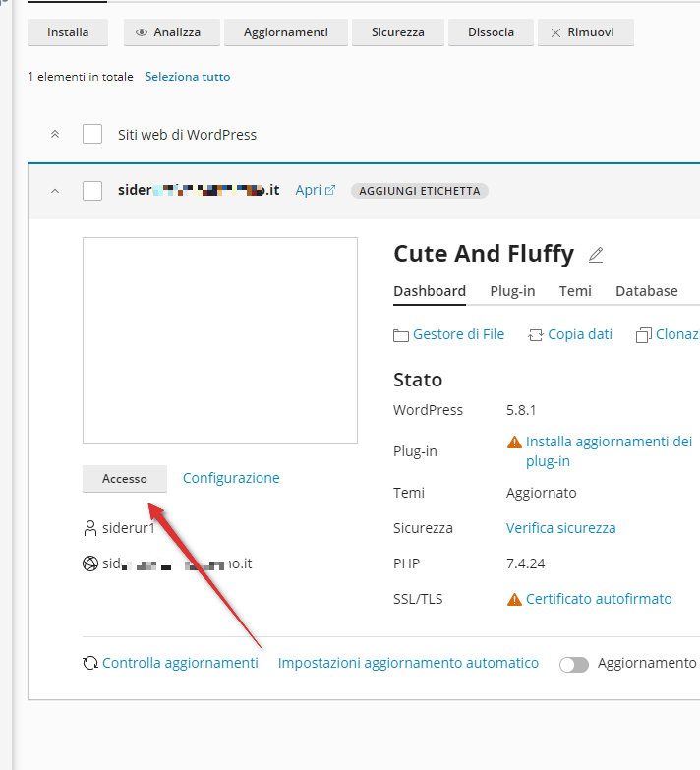The image size is (700, 770).
Task: Switch to the Plug-in tab
Action: point(512,291)
